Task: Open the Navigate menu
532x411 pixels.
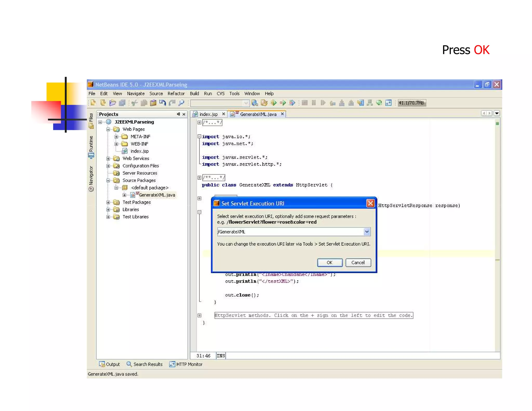Action: (x=136, y=94)
